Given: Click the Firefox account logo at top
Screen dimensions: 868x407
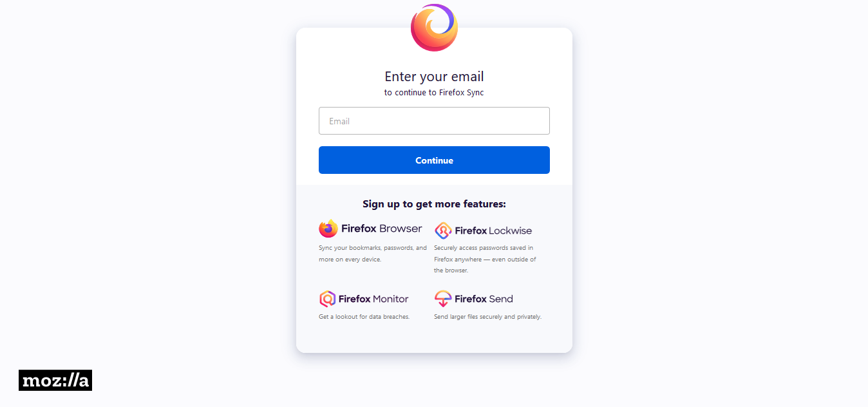Looking at the screenshot, I should (434, 28).
